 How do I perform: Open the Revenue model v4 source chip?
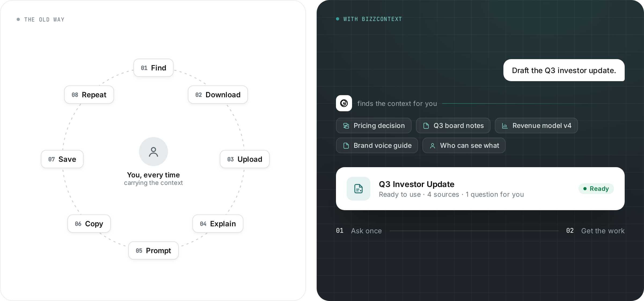pos(536,126)
